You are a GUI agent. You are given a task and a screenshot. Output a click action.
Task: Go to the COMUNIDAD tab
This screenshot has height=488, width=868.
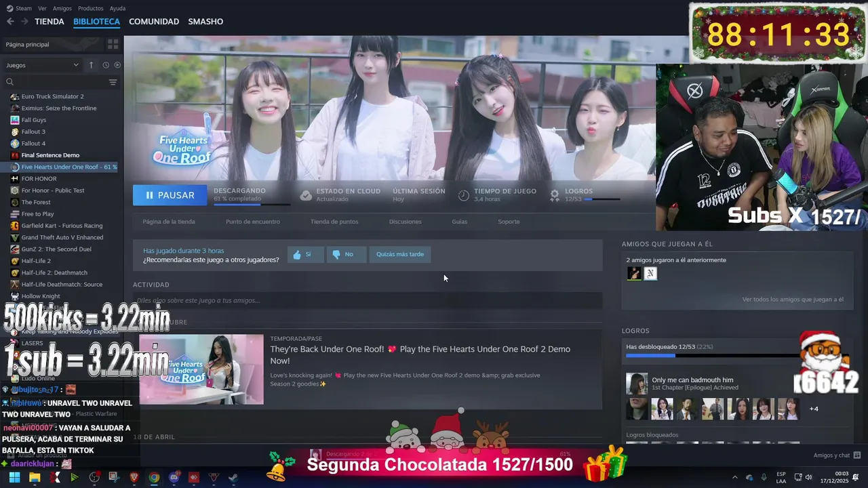tap(154, 21)
